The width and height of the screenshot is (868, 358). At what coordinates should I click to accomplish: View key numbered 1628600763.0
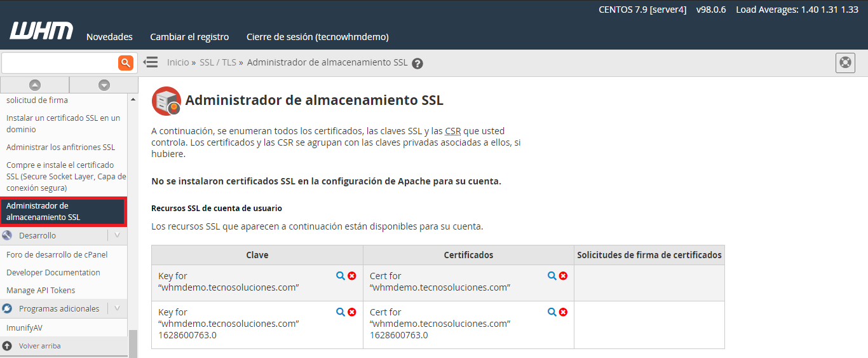tap(341, 312)
